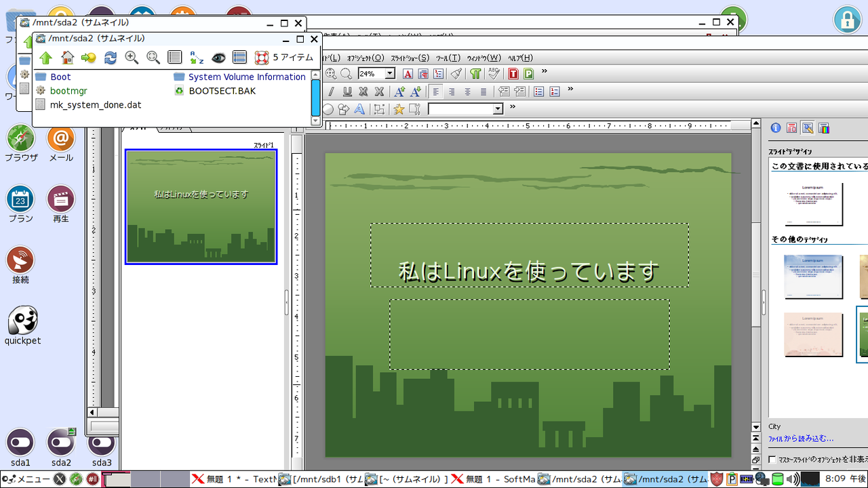Click the red A character format icon
The image size is (868, 488).
(x=408, y=73)
